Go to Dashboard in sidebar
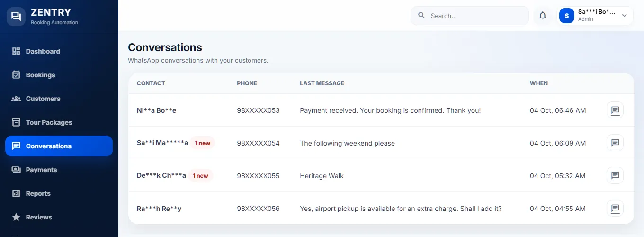This screenshot has width=644, height=237. [59, 51]
